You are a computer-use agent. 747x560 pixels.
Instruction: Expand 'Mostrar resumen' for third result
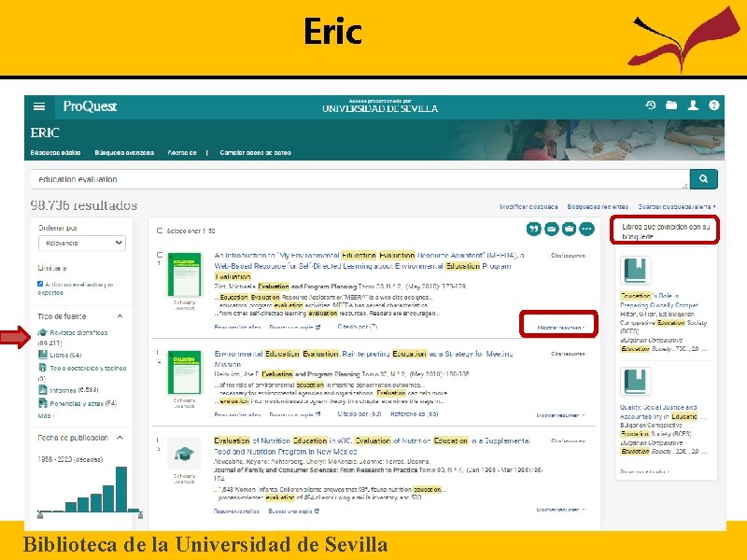560,510
